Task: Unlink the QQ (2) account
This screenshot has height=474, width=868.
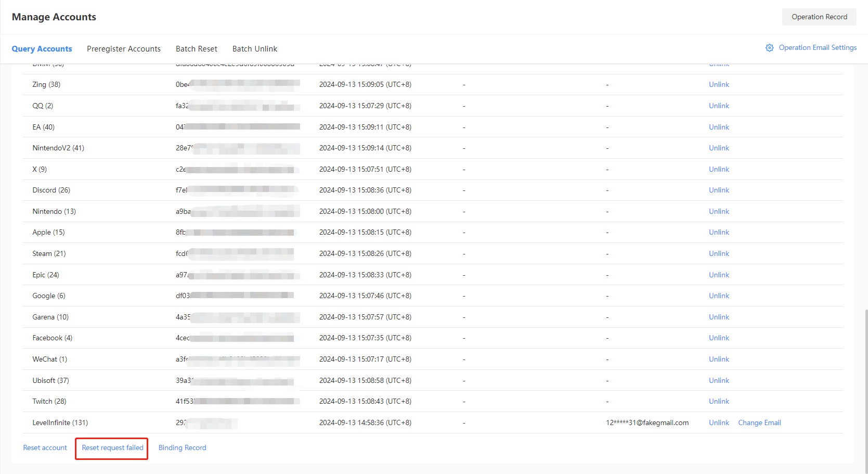Action: click(719, 106)
